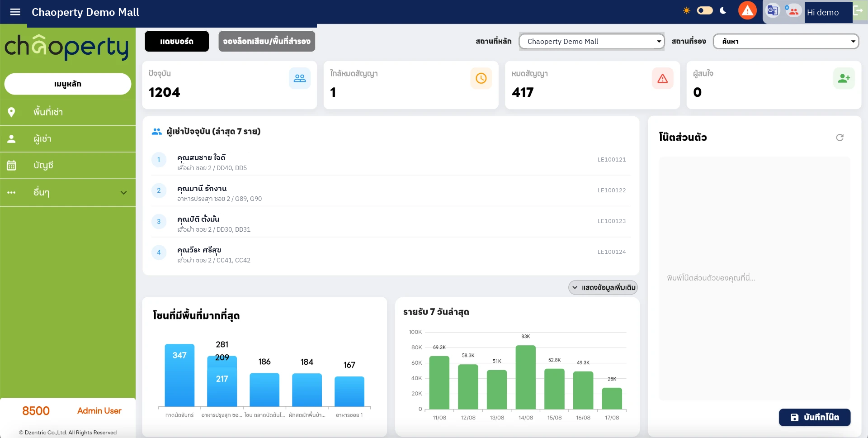
Task: Open the พื้นที่เช่า menu item
Action: [x=68, y=112]
